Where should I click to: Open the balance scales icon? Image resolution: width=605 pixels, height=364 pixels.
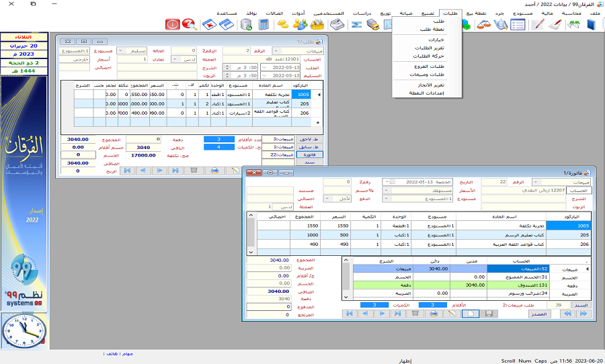483,25
